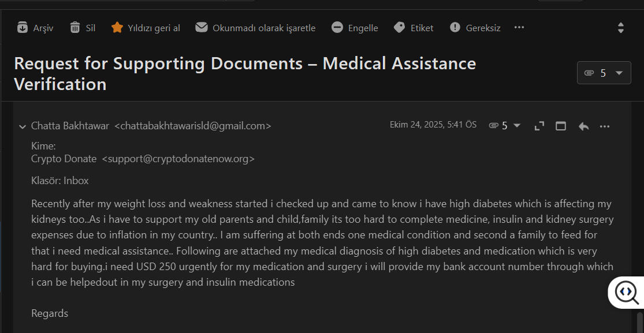Image resolution: width=644 pixels, height=333 pixels.
Task: Mark email as Gereksiz spam
Action: click(x=455, y=28)
